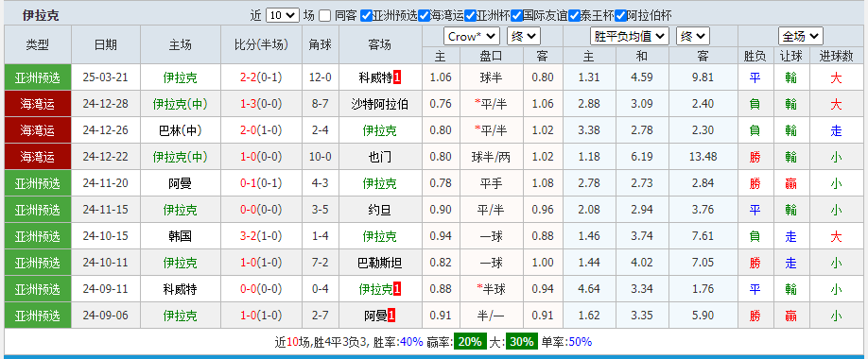Click home 伊拉克 in 24-10-11 row
This screenshot has height=359, width=868.
180,263
